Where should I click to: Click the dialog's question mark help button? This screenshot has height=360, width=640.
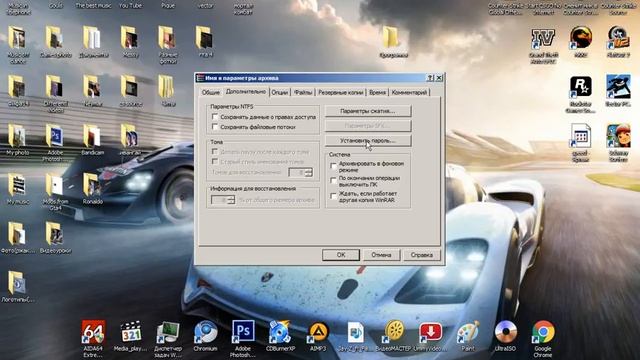[430, 78]
